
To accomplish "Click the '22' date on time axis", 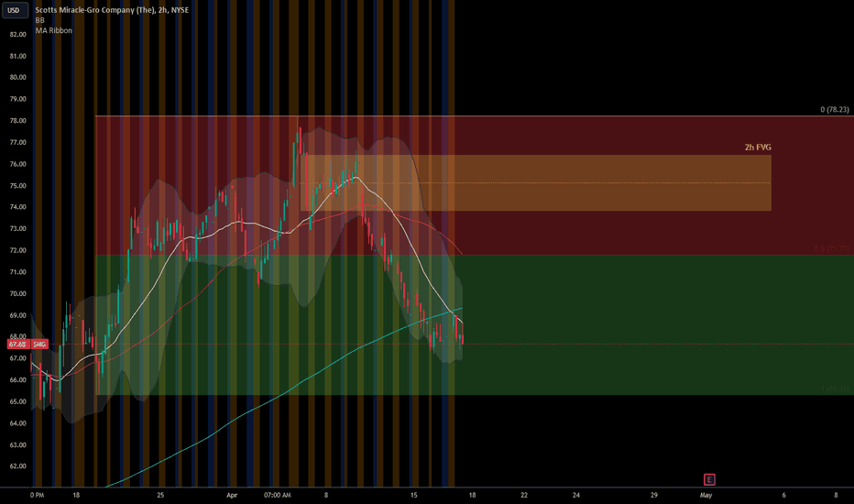I will (x=524, y=495).
